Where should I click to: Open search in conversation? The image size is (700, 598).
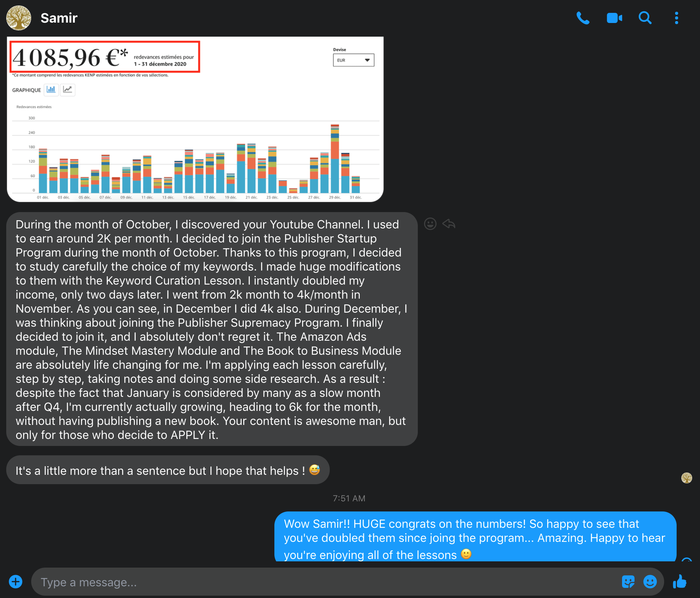pos(645,18)
